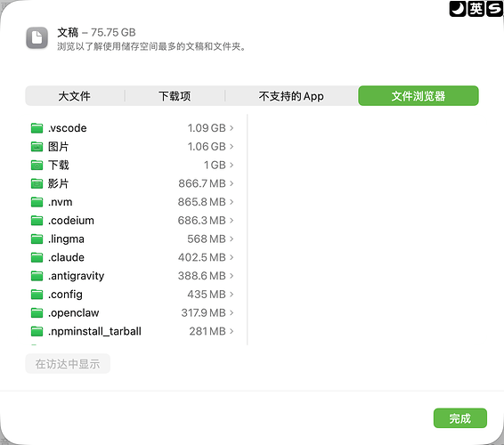
Task: Click the 下载 folder icon
Action: point(37,166)
